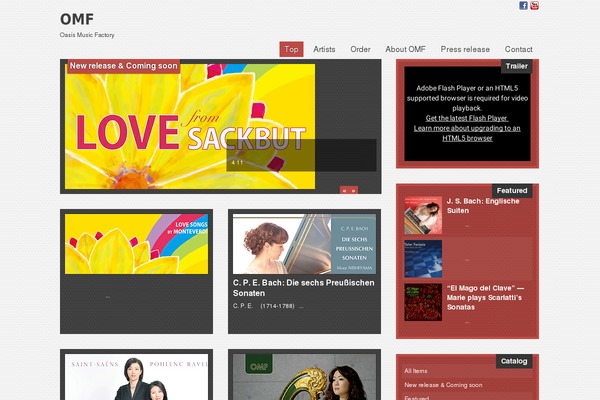The height and width of the screenshot is (400, 600).
Task: Open El Mago del Clave Scarlatti's Sonatas link
Action: pos(485,297)
